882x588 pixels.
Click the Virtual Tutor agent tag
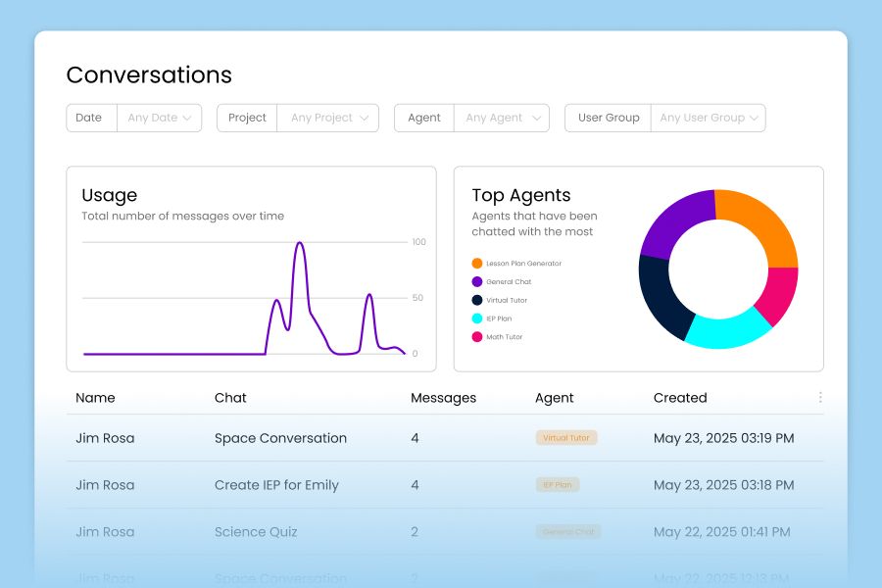(x=568, y=437)
